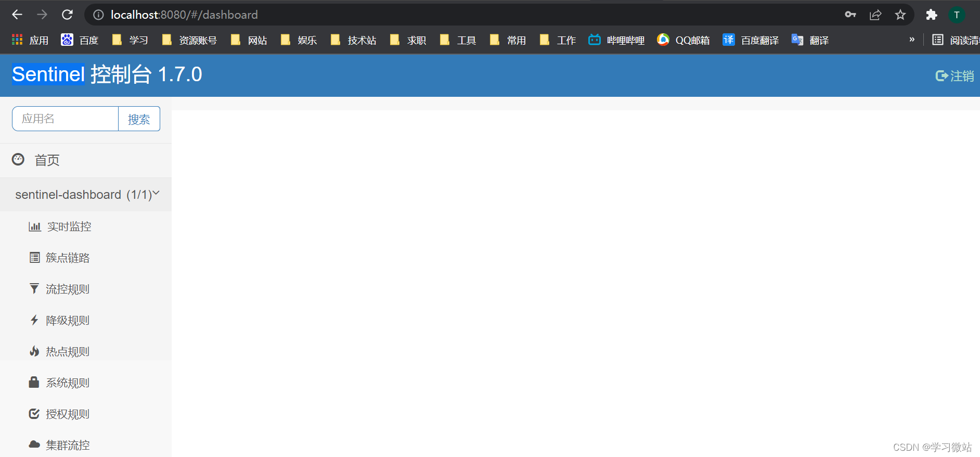
Task: Open the 技术站 bookmark folder
Action: click(x=353, y=40)
